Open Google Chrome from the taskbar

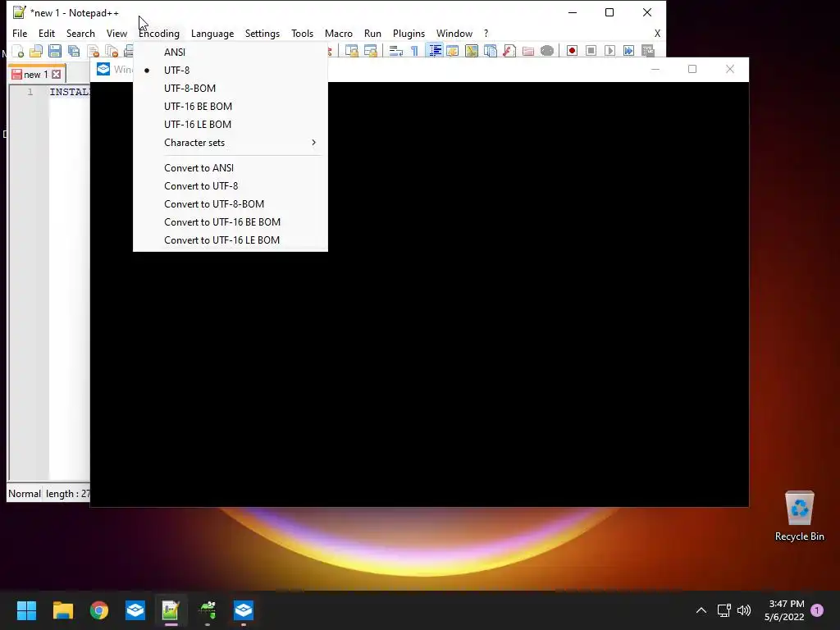[99, 610]
